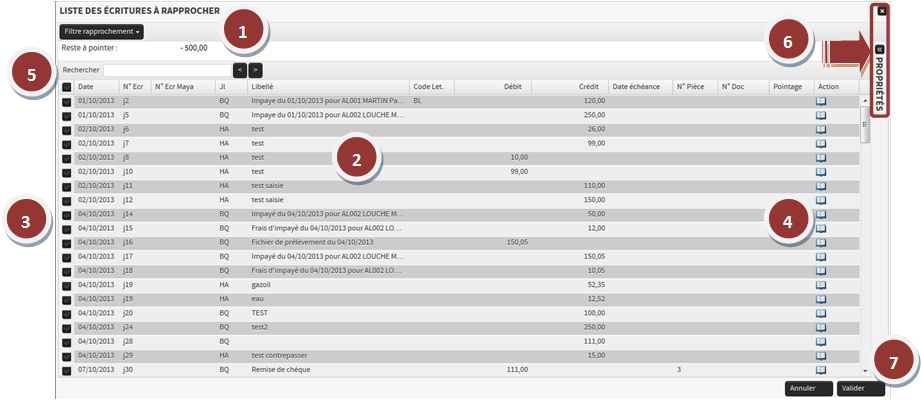Focus the Rechercher search field

[167, 70]
